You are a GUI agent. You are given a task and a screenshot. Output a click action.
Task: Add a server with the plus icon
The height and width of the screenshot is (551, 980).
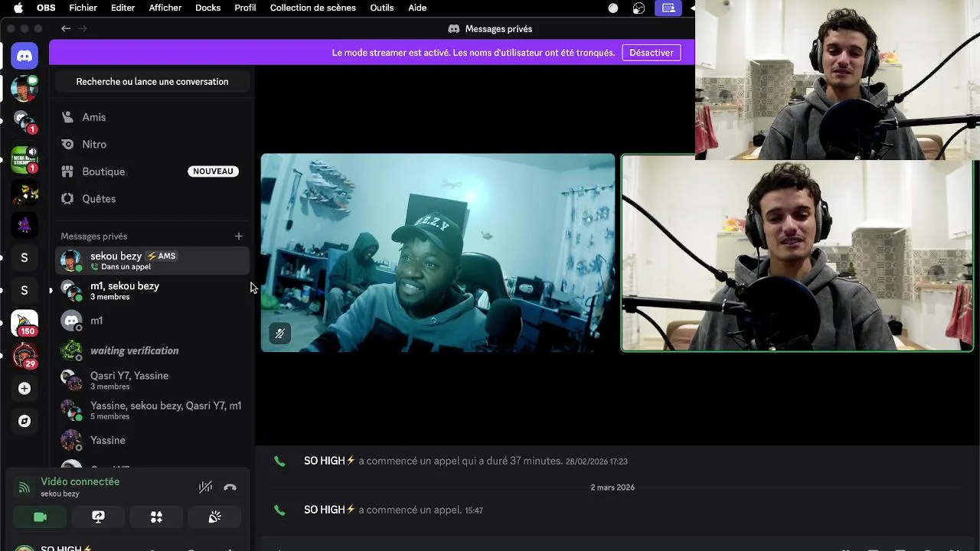24,389
